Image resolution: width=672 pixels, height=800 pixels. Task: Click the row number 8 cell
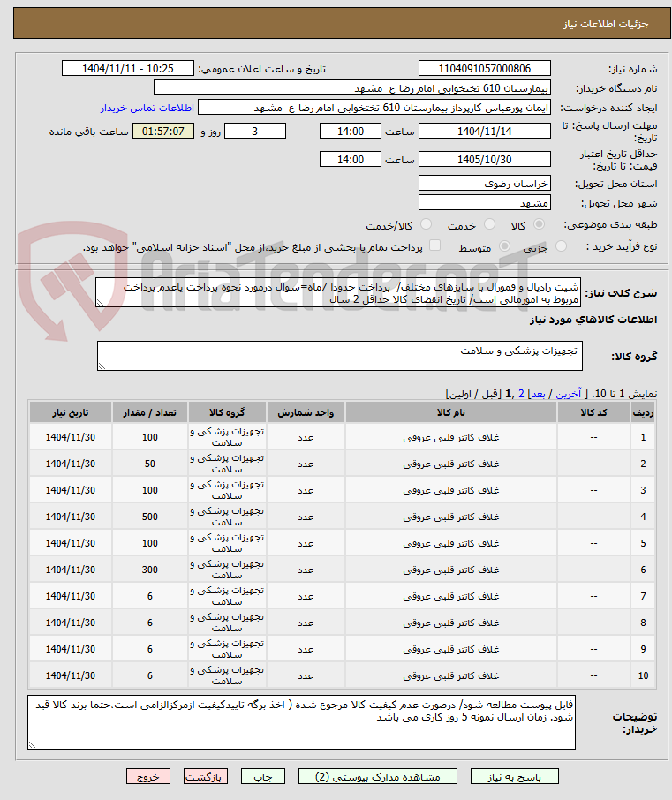(643, 623)
